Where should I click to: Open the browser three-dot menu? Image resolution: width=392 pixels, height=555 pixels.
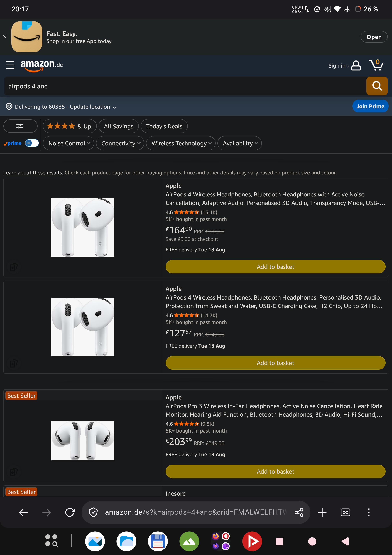coord(369,512)
